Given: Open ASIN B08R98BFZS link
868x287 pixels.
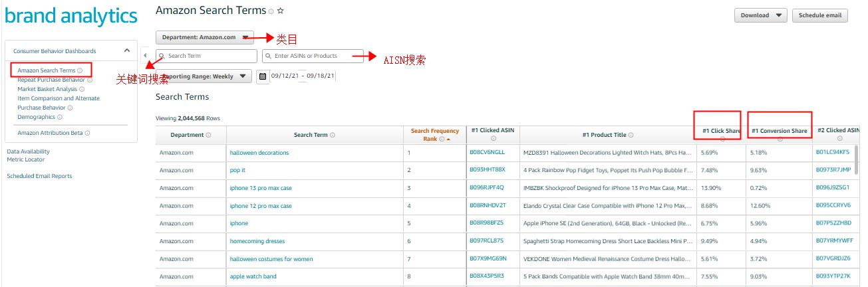Looking at the screenshot, I should pos(487,223).
